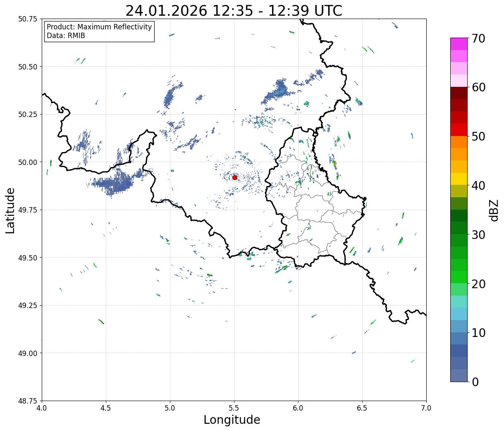Pick the bright red colorbar segment above 50
The height and width of the screenshot is (430, 504).
point(459,130)
